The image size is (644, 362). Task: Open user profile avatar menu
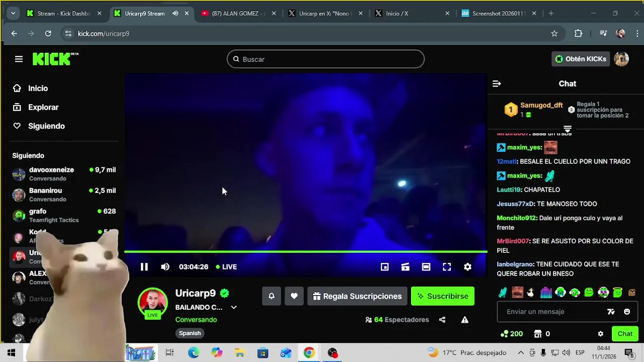621,59
